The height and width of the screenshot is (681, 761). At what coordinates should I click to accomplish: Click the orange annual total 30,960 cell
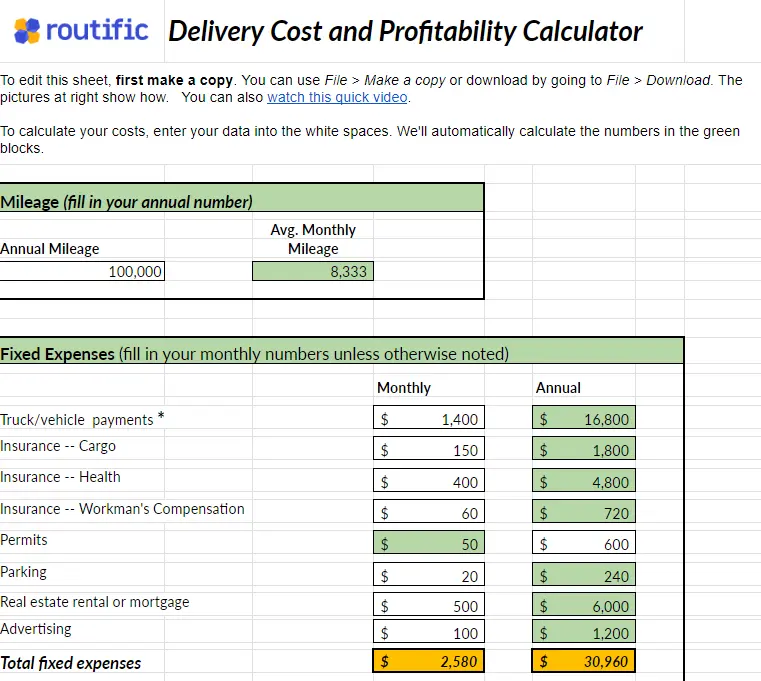tap(584, 661)
